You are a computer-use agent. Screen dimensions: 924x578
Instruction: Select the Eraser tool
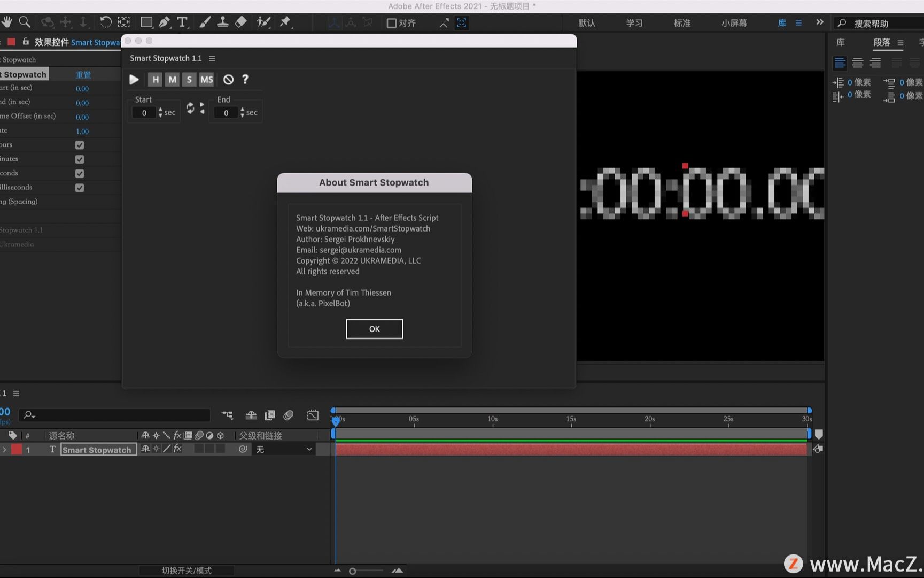(241, 22)
